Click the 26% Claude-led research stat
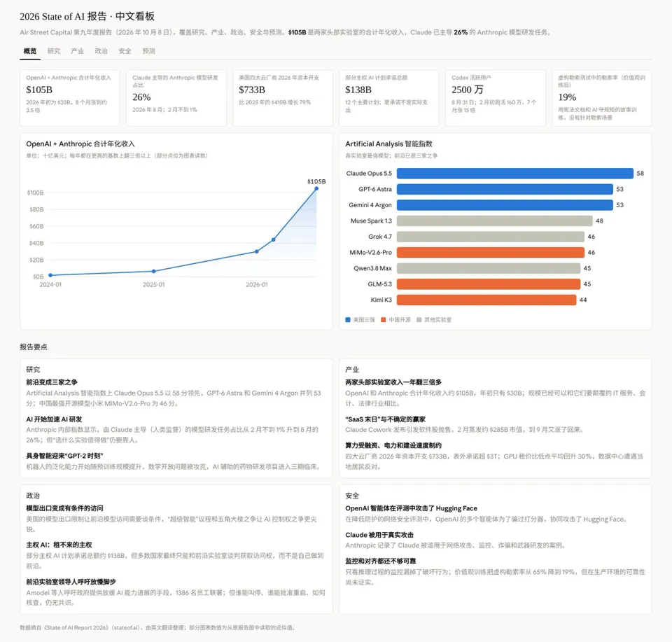The width and height of the screenshot is (672, 642). coord(141,97)
